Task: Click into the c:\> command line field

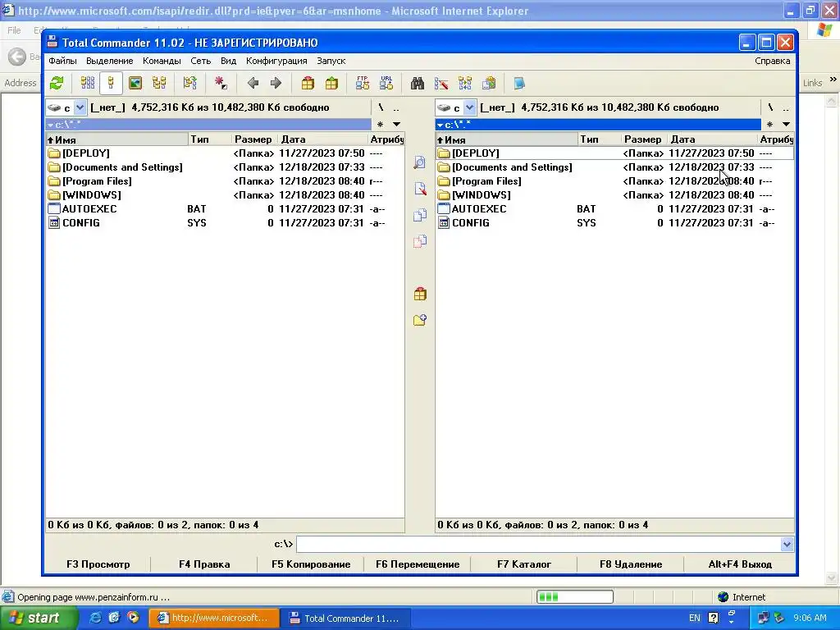Action: tap(538, 545)
